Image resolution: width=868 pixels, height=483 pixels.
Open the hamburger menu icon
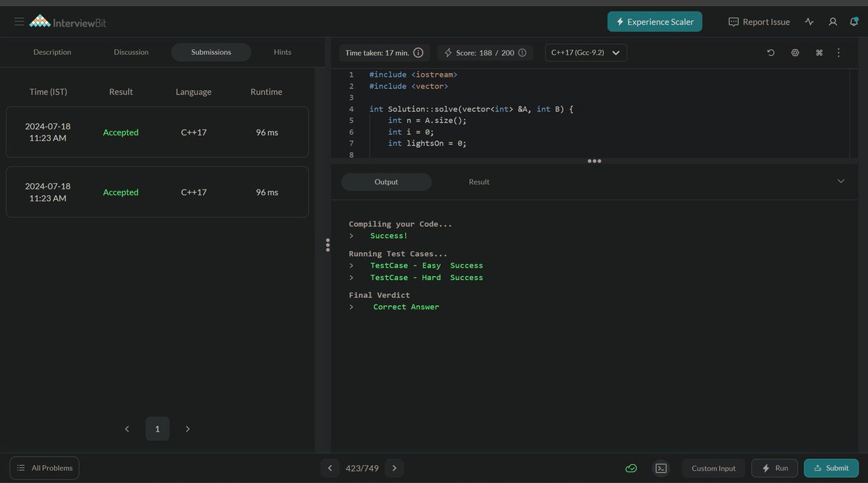coord(20,22)
